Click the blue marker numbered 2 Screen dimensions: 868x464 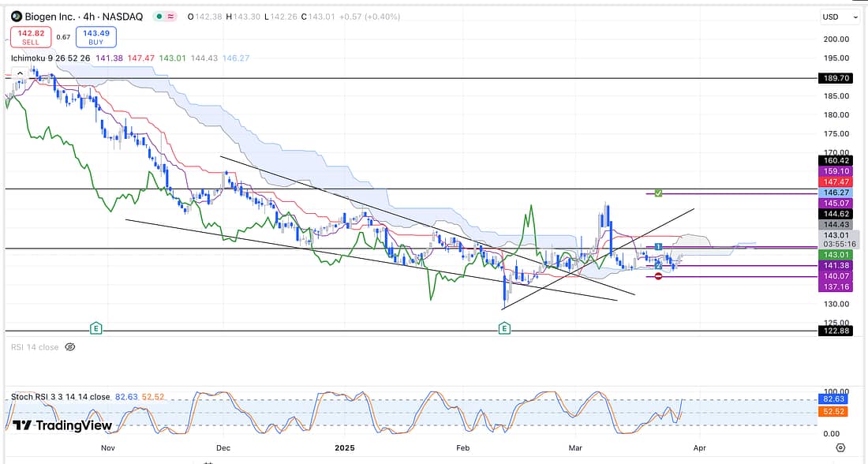[x=658, y=266]
